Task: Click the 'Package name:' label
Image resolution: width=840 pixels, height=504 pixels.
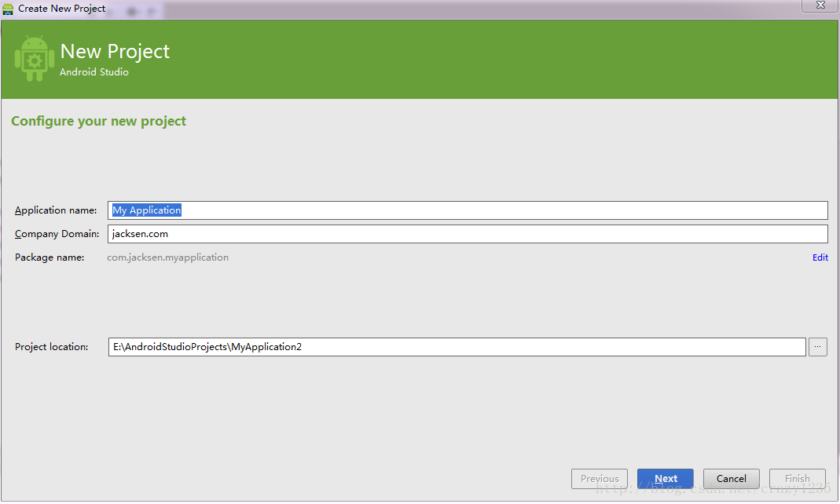Action: (x=50, y=257)
